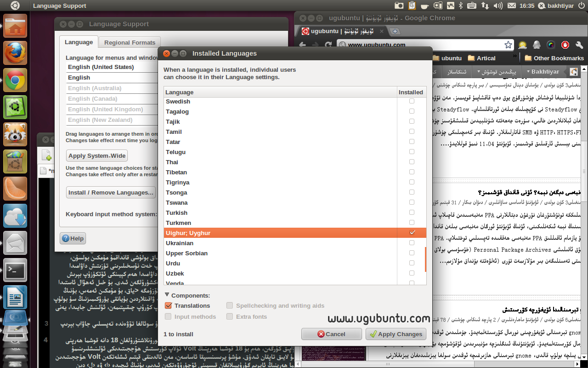Image resolution: width=588 pixels, height=368 pixels.
Task: Click the Apply Changes button
Action: pyautogui.click(x=396, y=334)
